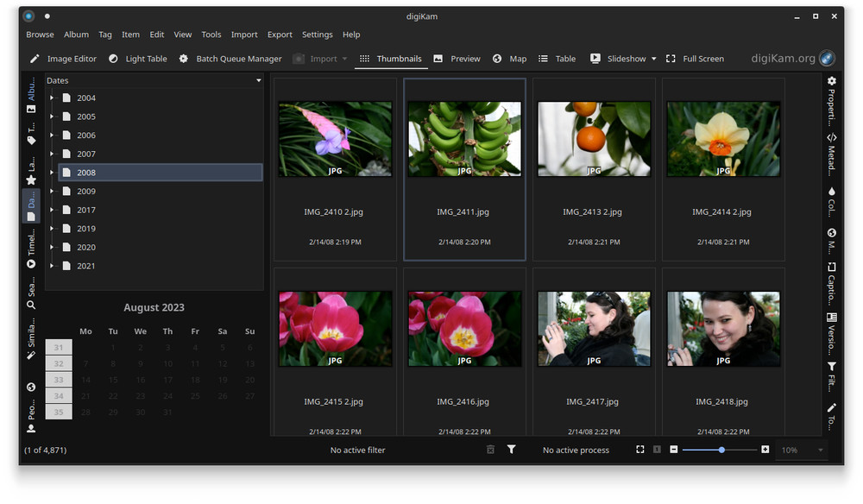This screenshot has width=863, height=504.
Task: Click the filter funnel icon in status bar
Action: (x=511, y=450)
